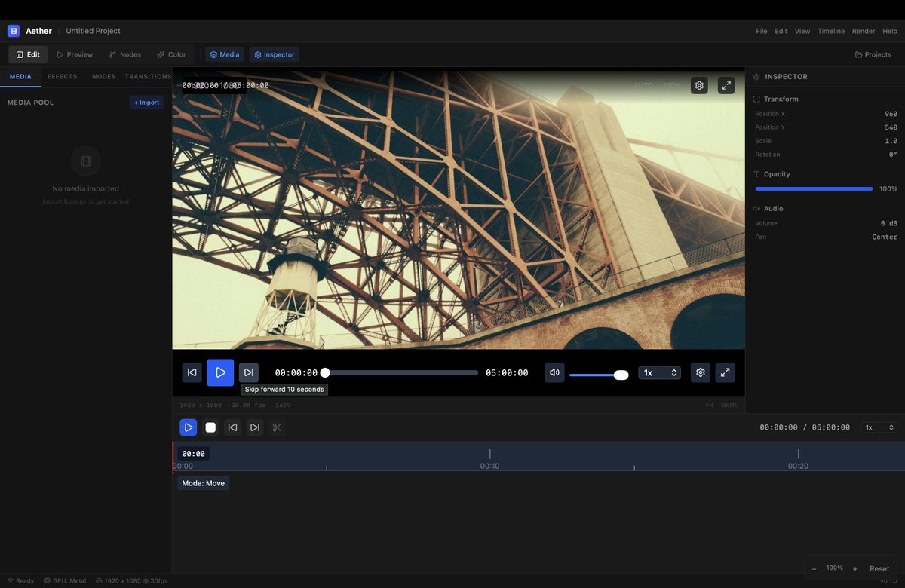This screenshot has height=588, width=905.
Task: Click the 00:10 timeline ruler mark
Action: coord(489,466)
